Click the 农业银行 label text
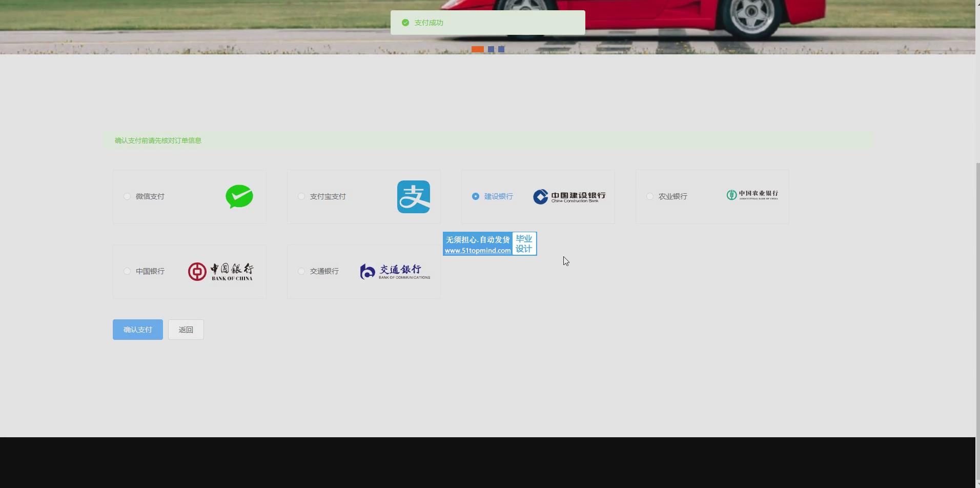This screenshot has width=980, height=488. coord(673,196)
